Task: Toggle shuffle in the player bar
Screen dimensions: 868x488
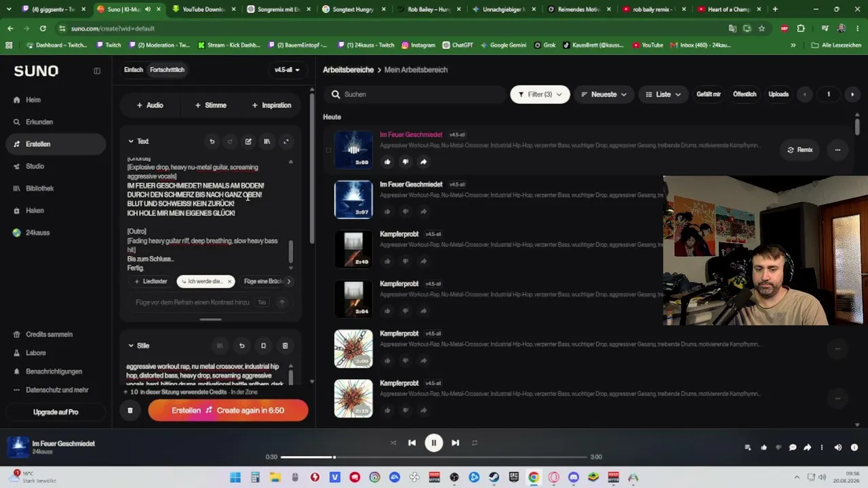Action: point(393,443)
